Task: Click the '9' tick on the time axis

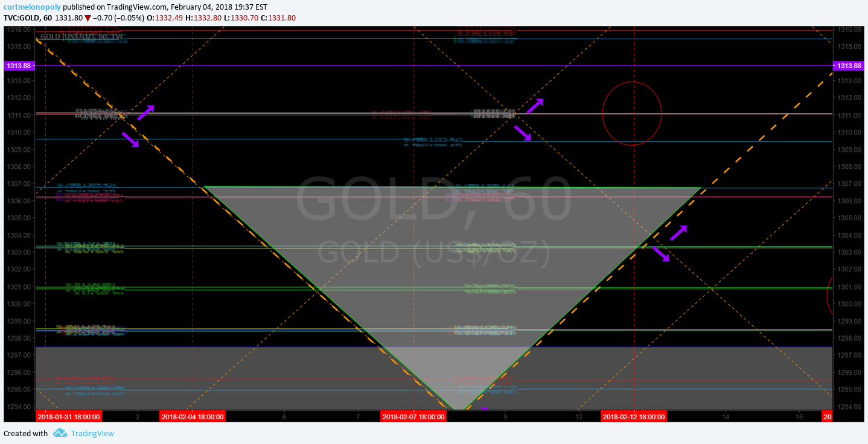Action: point(505,417)
